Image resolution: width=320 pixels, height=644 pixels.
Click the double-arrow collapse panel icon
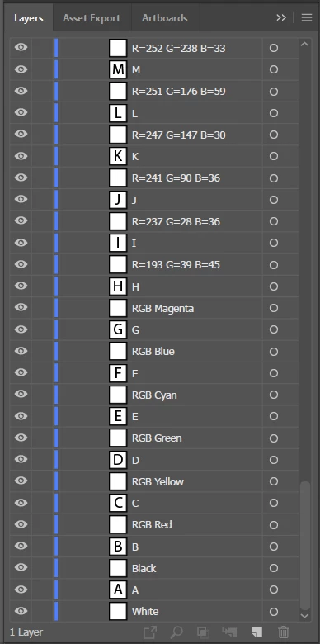pos(281,17)
